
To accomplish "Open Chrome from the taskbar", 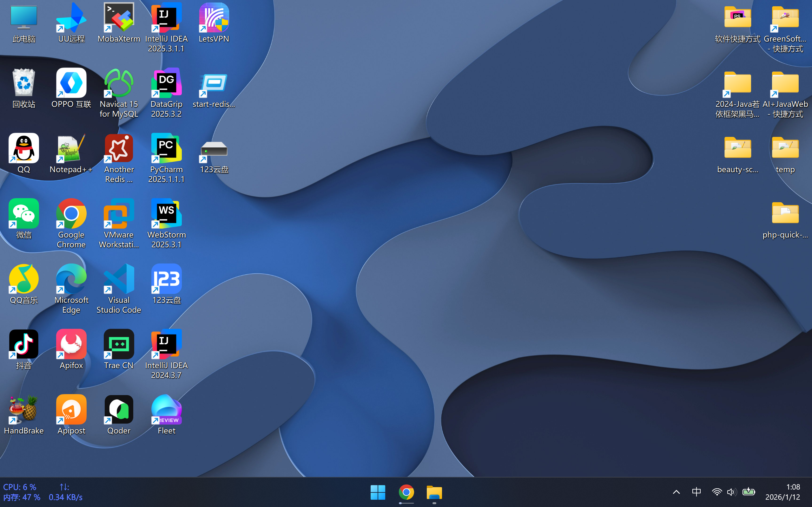I will [406, 492].
